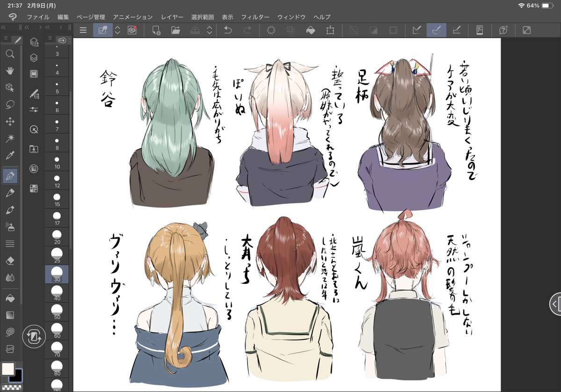
Task: Select the Eraser tool
Action: (10, 261)
